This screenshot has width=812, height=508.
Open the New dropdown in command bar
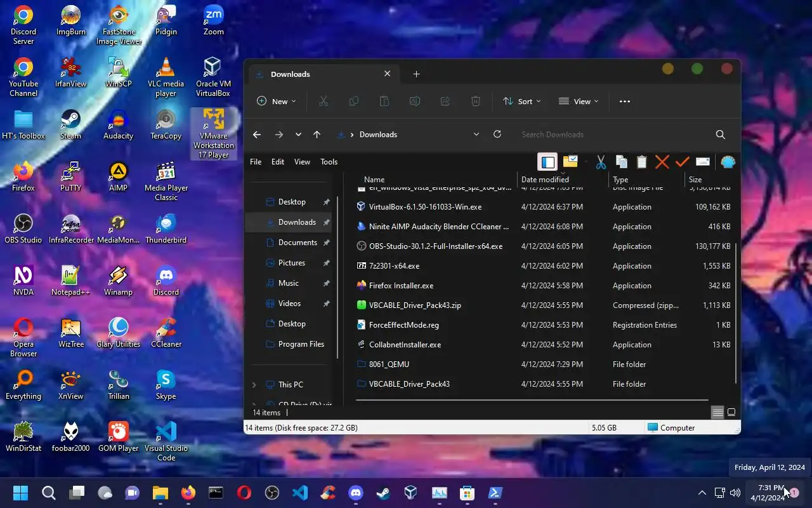(x=277, y=102)
